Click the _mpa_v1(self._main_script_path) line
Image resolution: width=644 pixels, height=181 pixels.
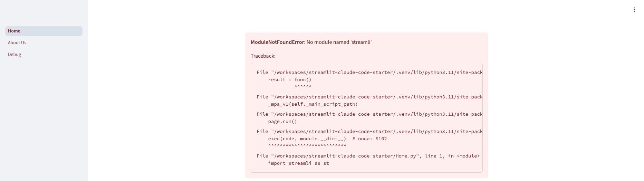coord(313,104)
